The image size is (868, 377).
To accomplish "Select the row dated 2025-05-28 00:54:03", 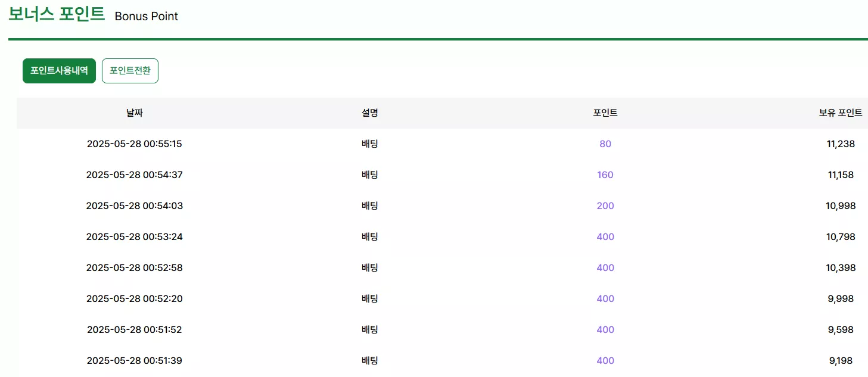I will [442, 205].
